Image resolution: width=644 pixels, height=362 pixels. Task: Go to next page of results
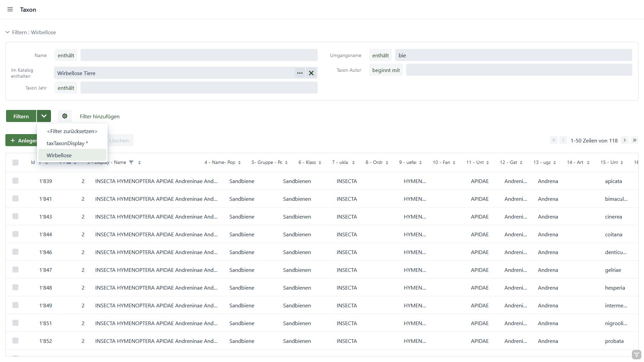(625, 140)
